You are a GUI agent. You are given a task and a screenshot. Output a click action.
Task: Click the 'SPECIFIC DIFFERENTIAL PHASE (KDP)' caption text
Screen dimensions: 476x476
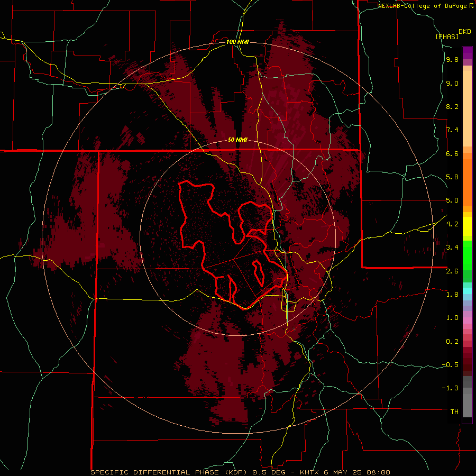click(x=168, y=472)
